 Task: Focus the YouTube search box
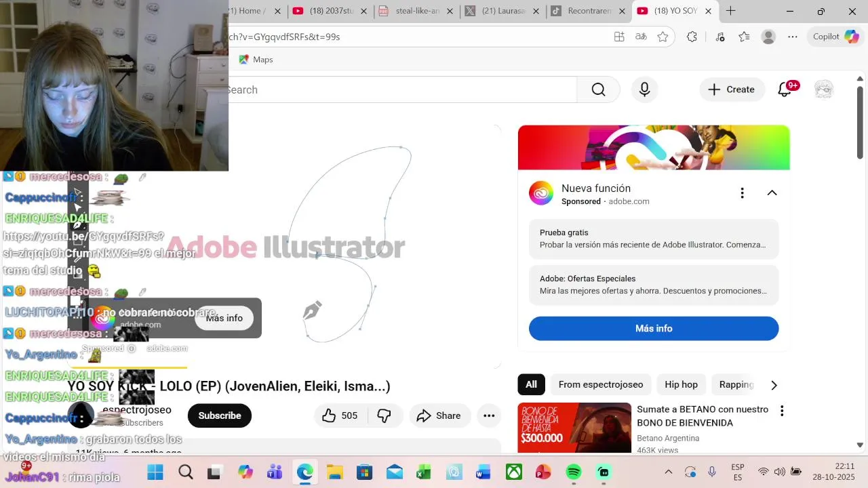click(402, 89)
